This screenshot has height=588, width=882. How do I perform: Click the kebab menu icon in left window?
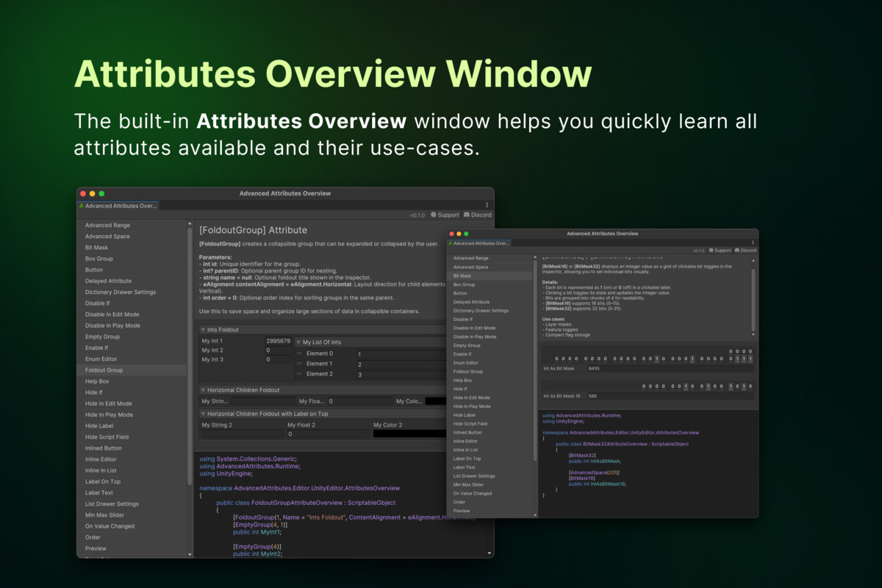487,205
